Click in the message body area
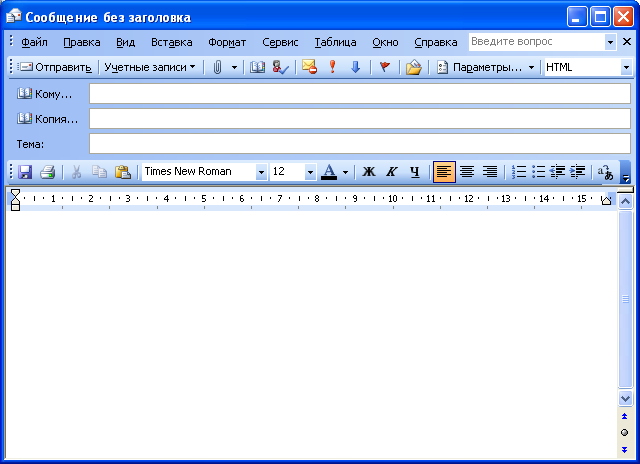Screen dimensions: 640x464 [311, 335]
